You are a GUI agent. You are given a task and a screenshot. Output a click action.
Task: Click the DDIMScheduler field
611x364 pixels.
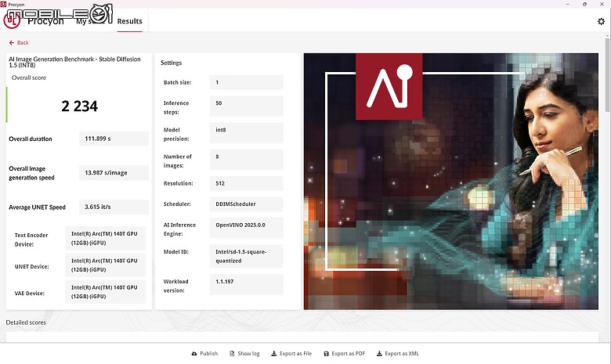[x=246, y=204]
